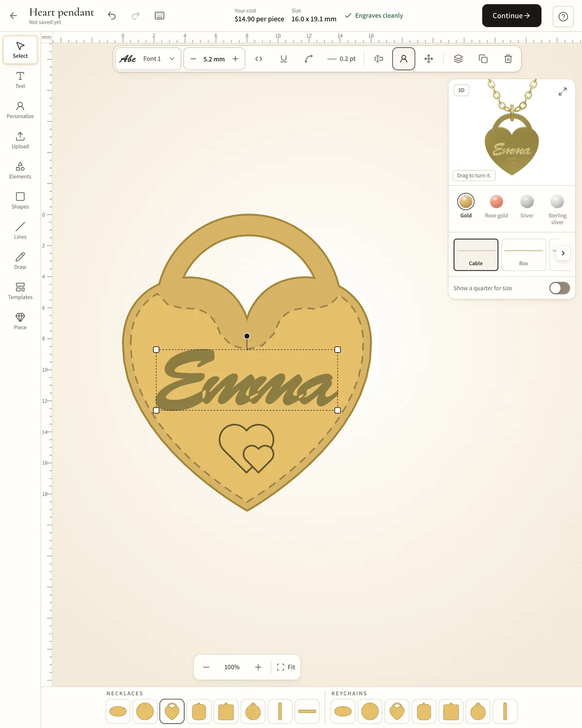Toggle the 3D preview mode

pyautogui.click(x=461, y=90)
